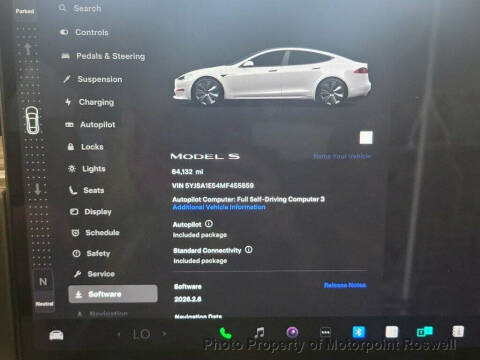Tap the down arrow on gear strip
This screenshot has width=480, height=360.
[x=37, y=189]
